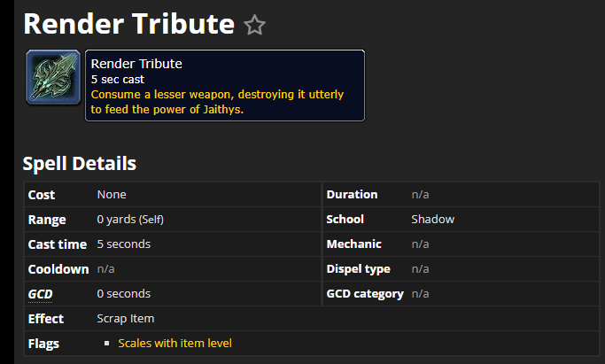Click the Cost row label
Screen dimensions: 605x364
coord(42,195)
